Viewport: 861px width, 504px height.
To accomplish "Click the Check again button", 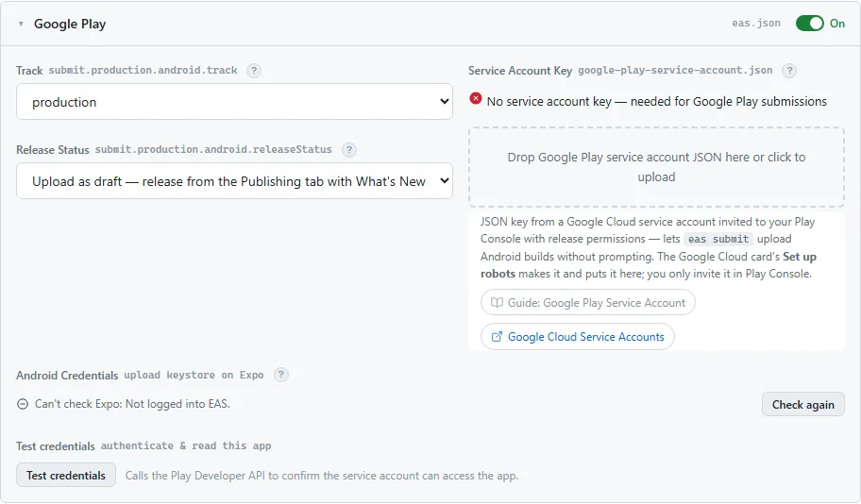I will pyautogui.click(x=802, y=405).
